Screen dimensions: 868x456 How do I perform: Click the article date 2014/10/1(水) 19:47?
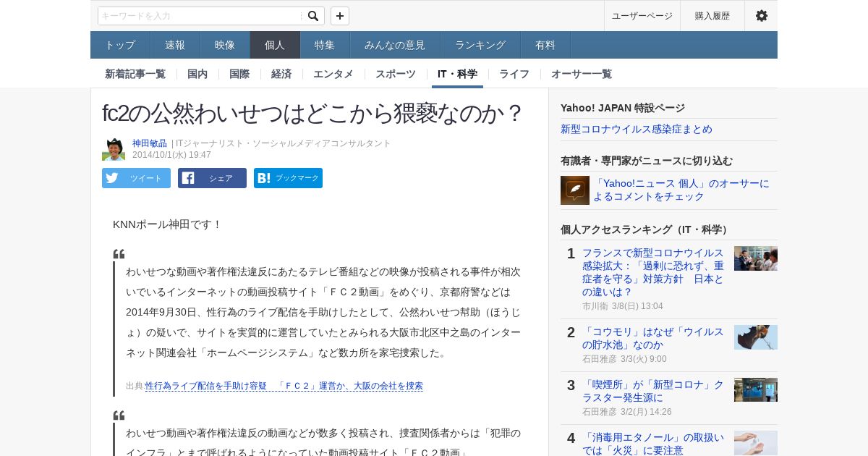(x=171, y=154)
